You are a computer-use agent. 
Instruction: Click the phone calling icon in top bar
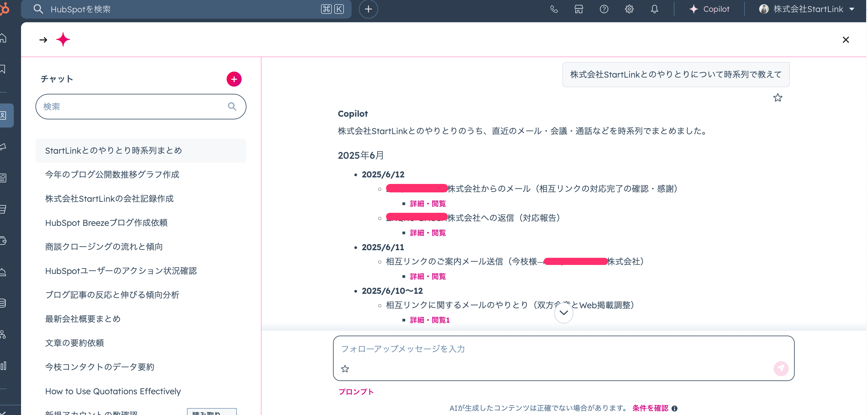pyautogui.click(x=554, y=9)
